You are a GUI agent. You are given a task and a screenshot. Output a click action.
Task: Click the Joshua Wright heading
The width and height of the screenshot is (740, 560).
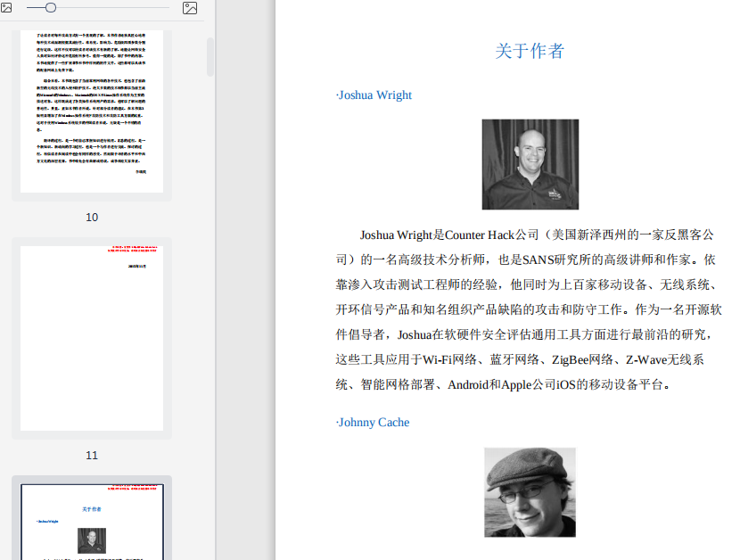pos(374,95)
